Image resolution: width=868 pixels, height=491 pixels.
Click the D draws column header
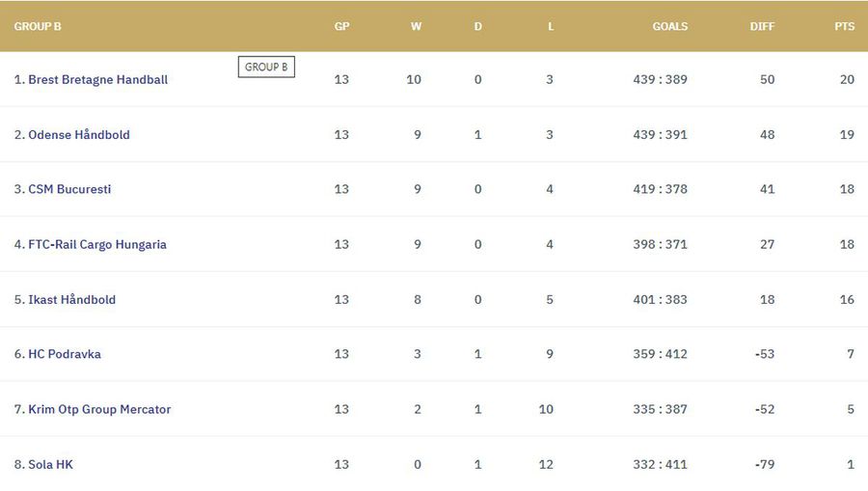point(477,27)
